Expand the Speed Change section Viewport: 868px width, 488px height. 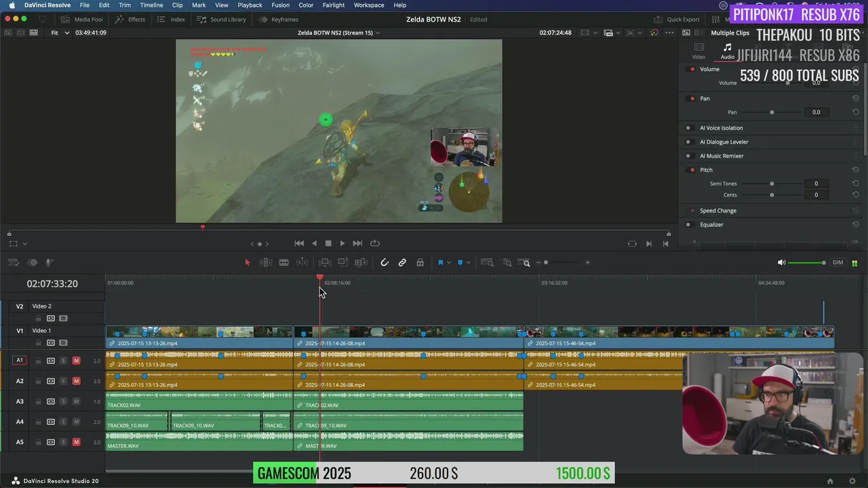pyautogui.click(x=717, y=210)
